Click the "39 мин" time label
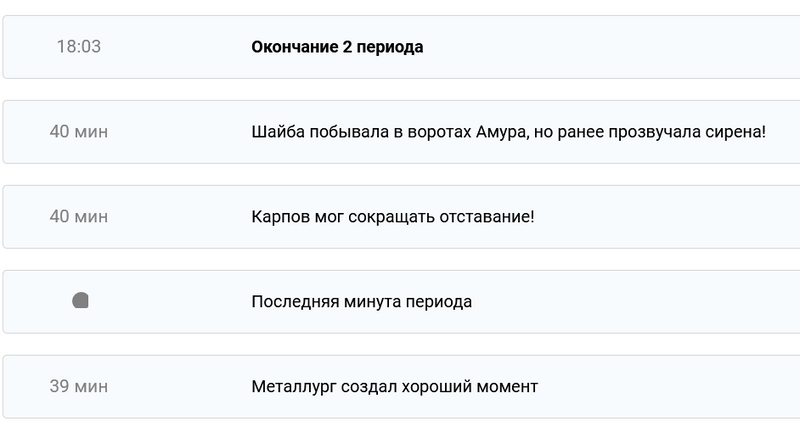Screen dimensions: 800x426 click(79, 386)
